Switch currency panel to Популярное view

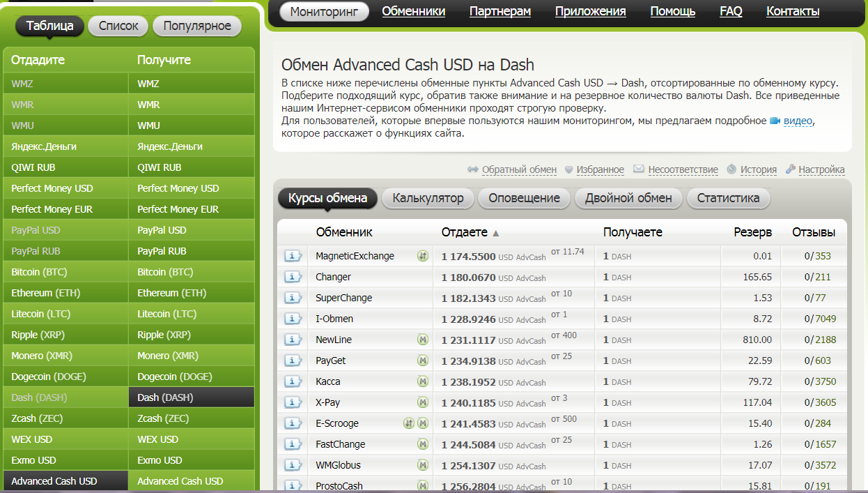coord(197,26)
